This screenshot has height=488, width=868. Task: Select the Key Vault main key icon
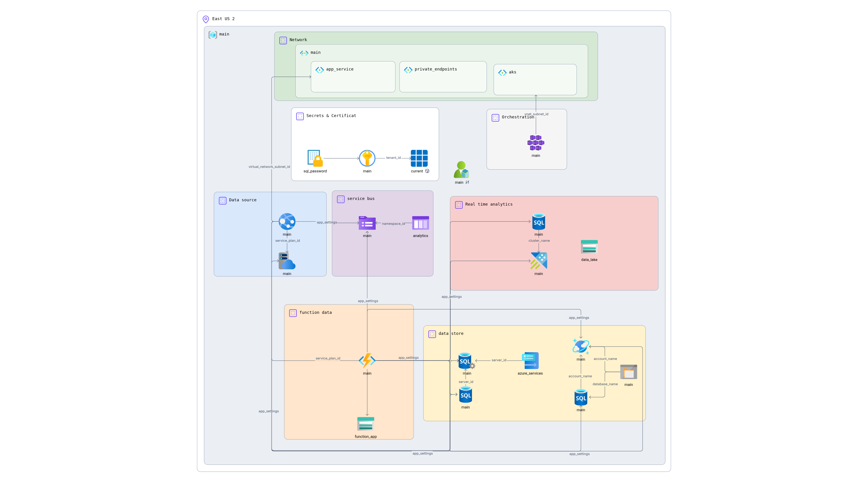[x=367, y=158]
